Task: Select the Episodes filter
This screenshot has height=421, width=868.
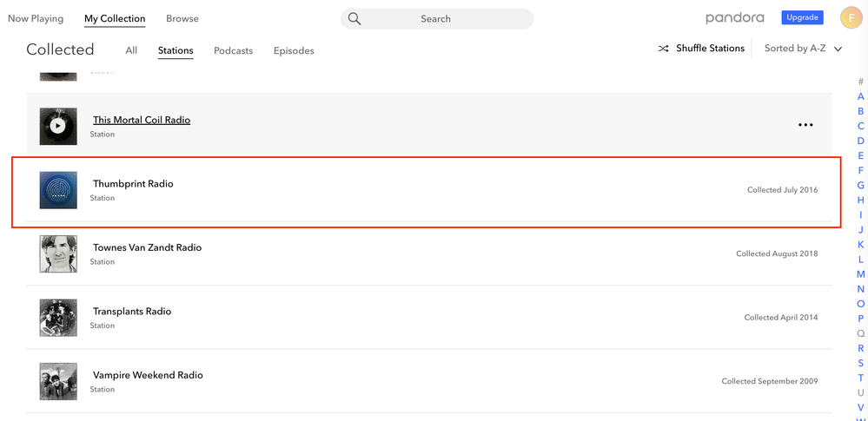Action: (294, 50)
